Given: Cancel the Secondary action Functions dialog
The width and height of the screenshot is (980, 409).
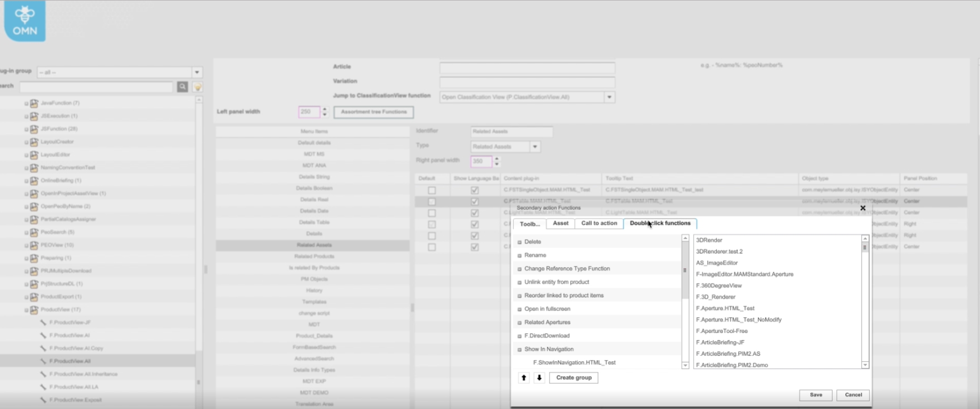Looking at the screenshot, I should click(853, 395).
